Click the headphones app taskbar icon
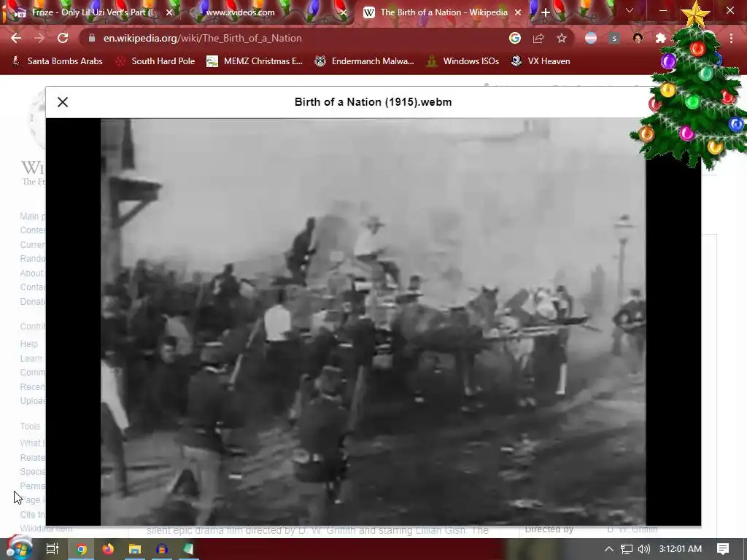This screenshot has height=560, width=747. tap(161, 549)
